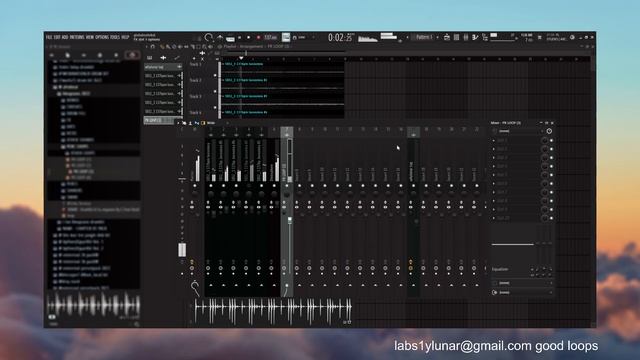Expand effect Slot 3 arrow in mixer

(x=494, y=158)
